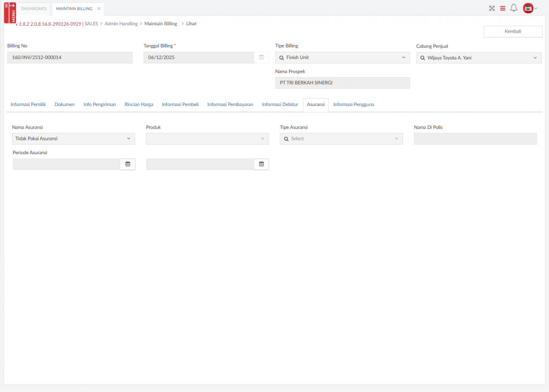The height and width of the screenshot is (392, 549).
Task: Click the red hamburger list icon
Action: point(502,8)
